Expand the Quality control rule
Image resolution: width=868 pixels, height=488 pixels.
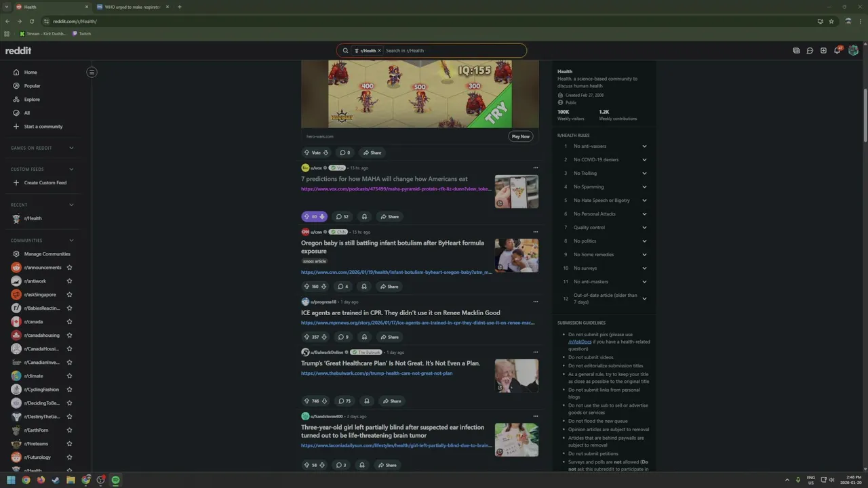pos(644,228)
